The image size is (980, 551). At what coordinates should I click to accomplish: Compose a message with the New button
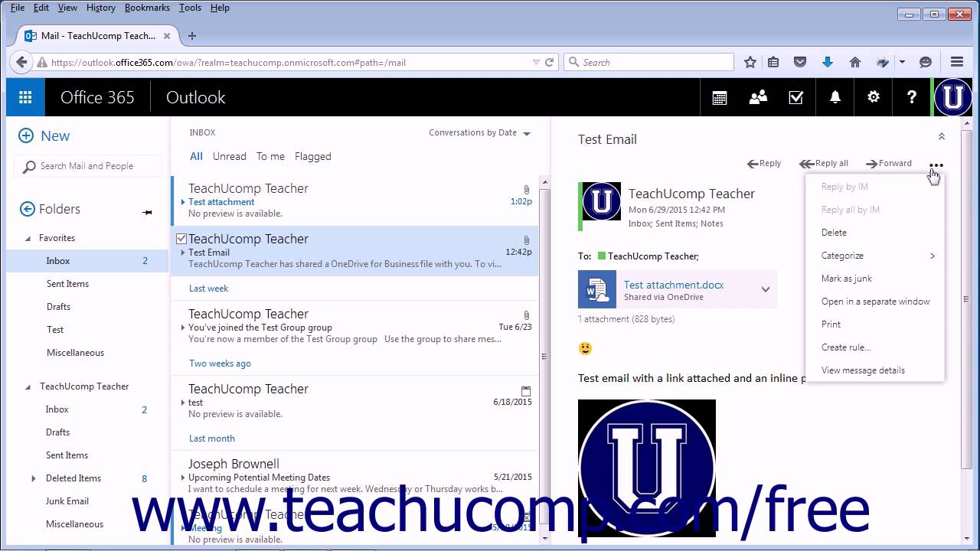[x=44, y=135]
